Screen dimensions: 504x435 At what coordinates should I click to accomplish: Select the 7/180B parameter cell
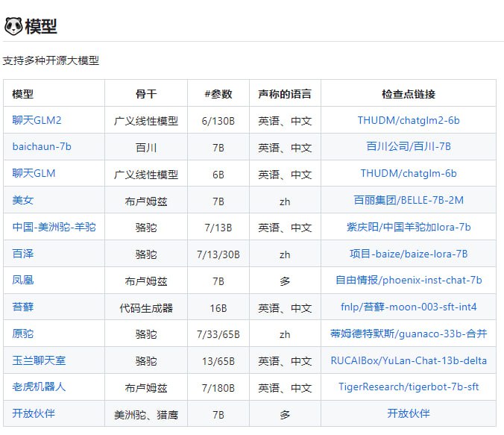(x=218, y=388)
